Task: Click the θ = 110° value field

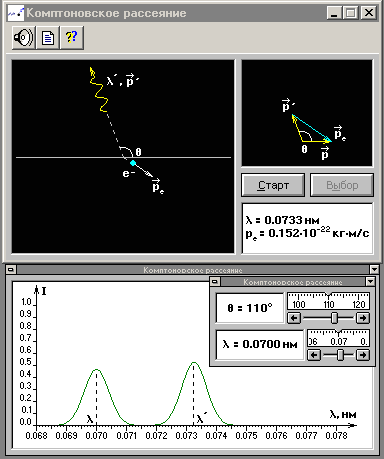Action: point(250,308)
